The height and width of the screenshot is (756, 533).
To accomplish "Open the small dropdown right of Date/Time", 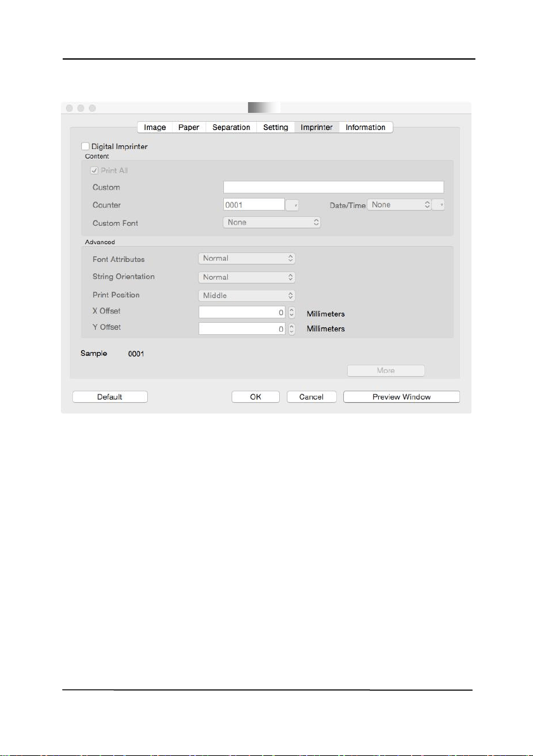I will (x=438, y=205).
